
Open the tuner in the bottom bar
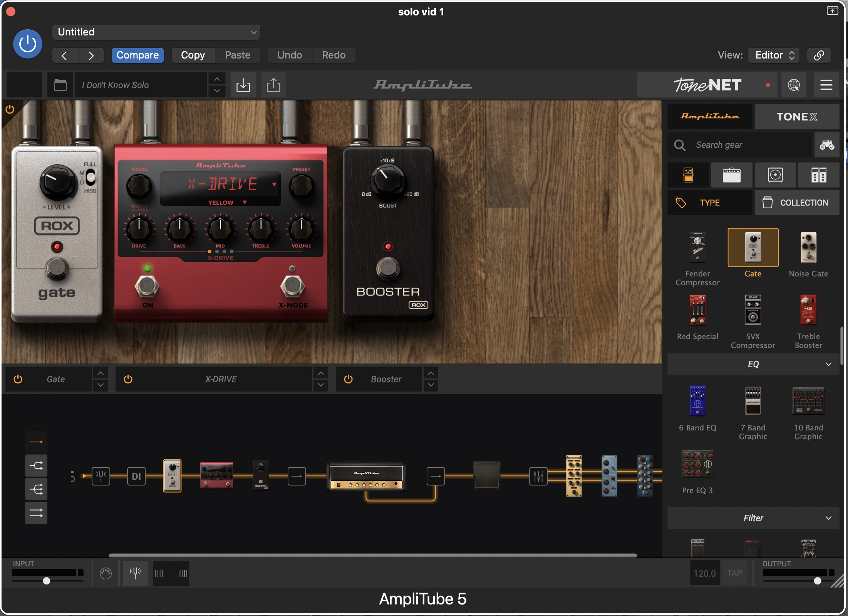[x=135, y=573]
